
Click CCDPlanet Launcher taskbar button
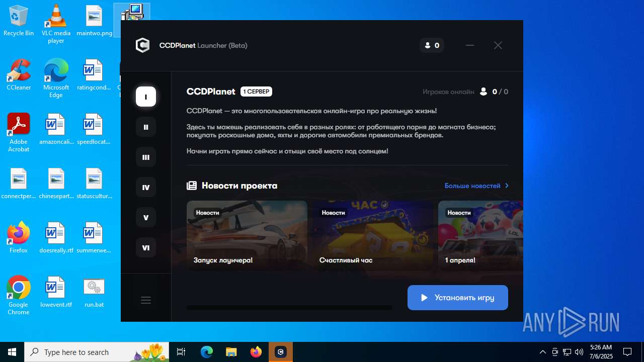pos(281,352)
